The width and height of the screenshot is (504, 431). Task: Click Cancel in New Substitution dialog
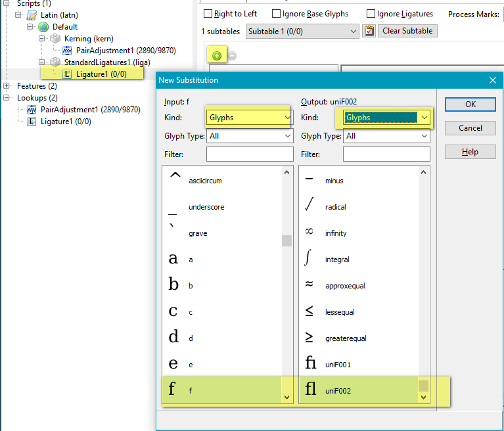470,128
